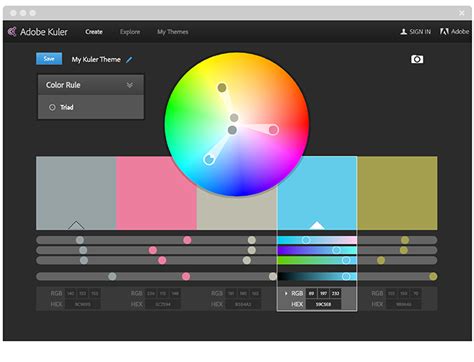Close the window with the X button
This screenshot has height=362, width=474.
pos(462,13)
